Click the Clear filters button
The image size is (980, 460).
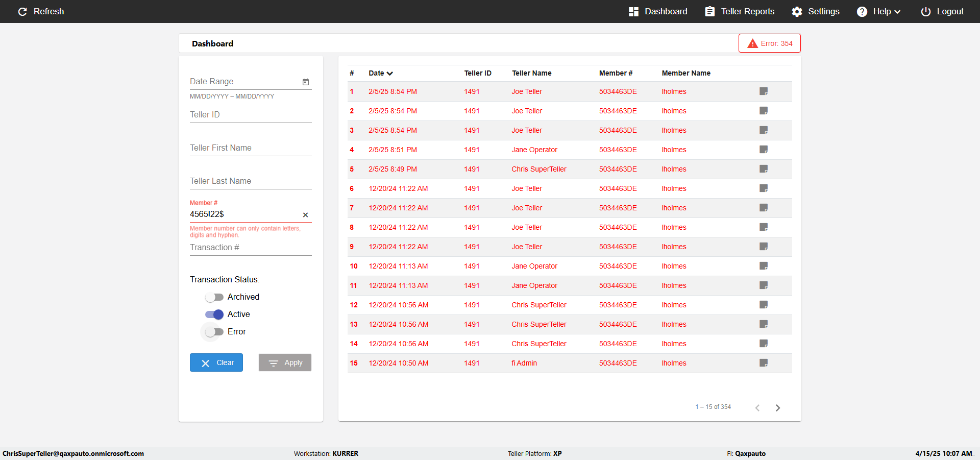pyautogui.click(x=216, y=362)
